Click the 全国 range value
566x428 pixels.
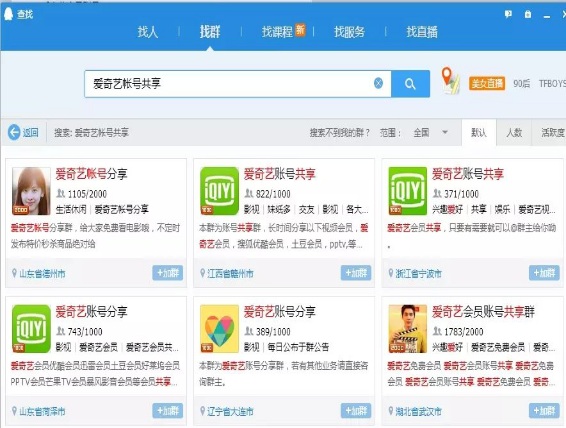coord(421,132)
